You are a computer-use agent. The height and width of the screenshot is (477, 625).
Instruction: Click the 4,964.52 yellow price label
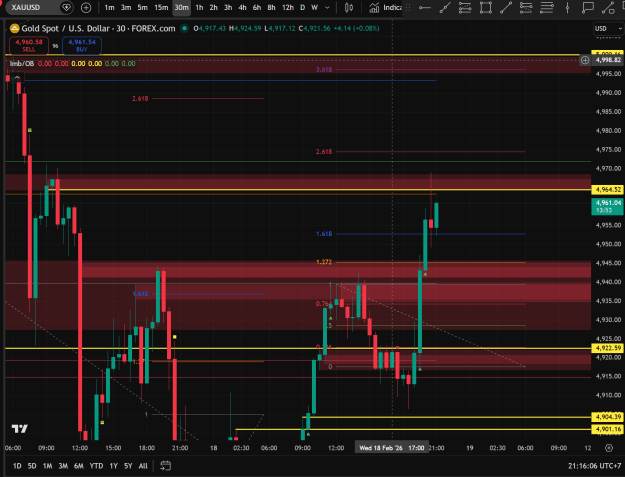[x=607, y=190]
